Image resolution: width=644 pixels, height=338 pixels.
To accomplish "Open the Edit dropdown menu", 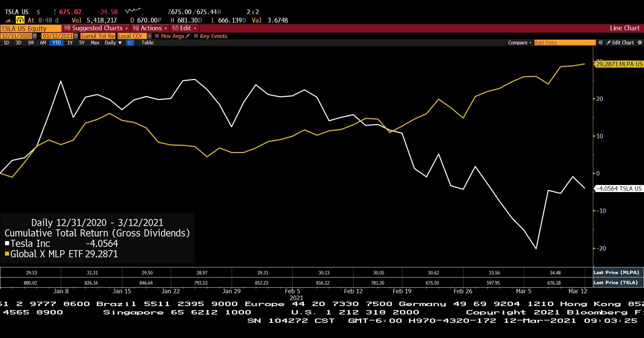I will point(184,28).
